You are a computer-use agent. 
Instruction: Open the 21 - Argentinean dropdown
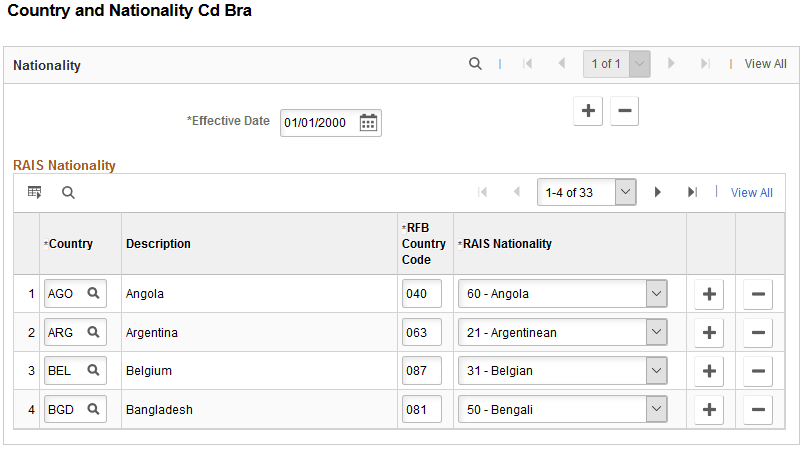[x=656, y=332]
